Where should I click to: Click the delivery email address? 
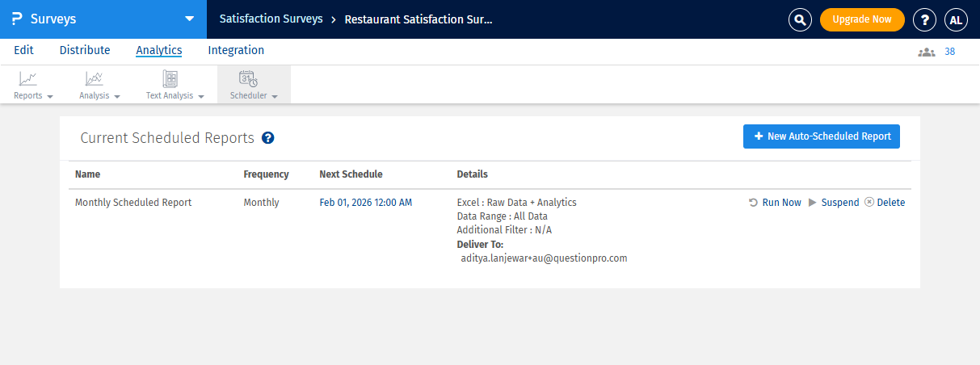pyautogui.click(x=545, y=258)
